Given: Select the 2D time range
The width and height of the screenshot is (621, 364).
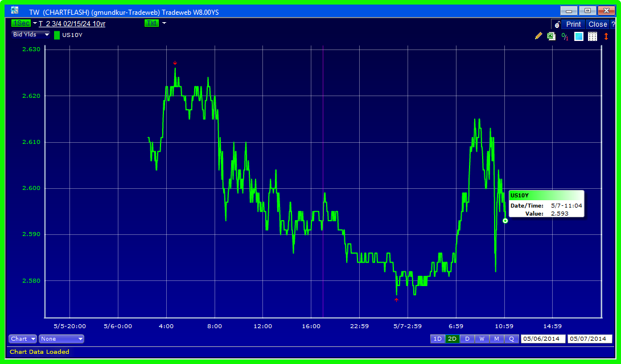Looking at the screenshot, I should click(x=452, y=339).
